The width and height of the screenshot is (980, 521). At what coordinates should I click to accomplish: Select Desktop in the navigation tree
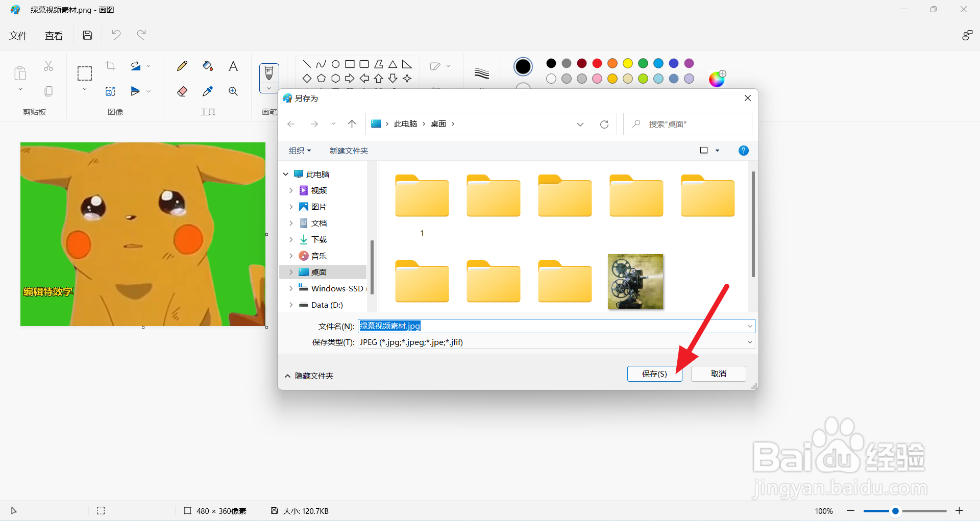tap(323, 272)
